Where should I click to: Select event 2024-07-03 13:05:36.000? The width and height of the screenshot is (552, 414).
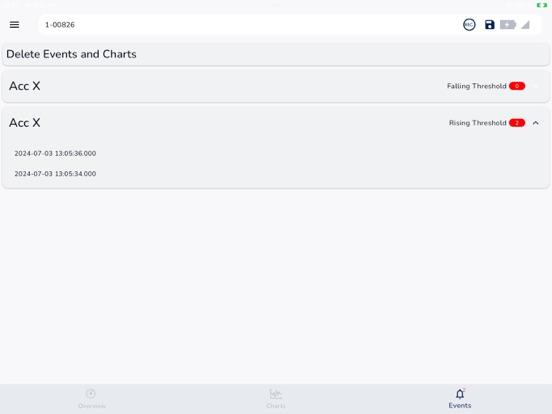coord(55,153)
